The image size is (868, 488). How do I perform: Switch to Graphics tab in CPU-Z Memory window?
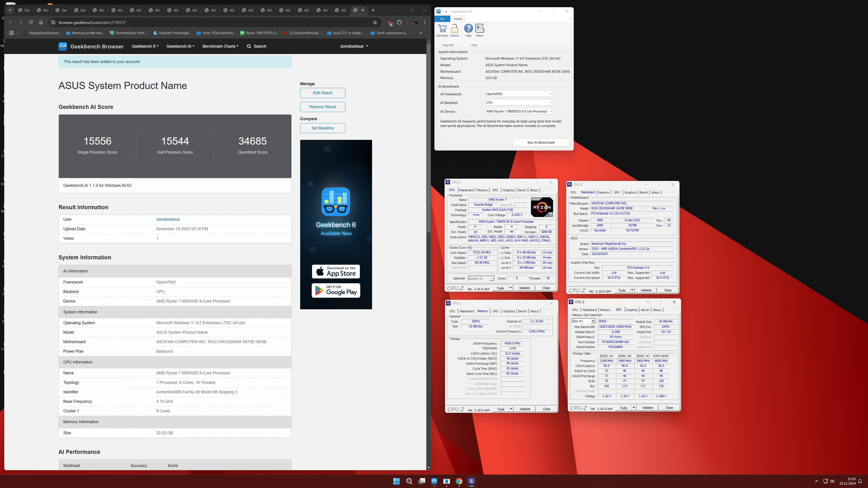509,311
